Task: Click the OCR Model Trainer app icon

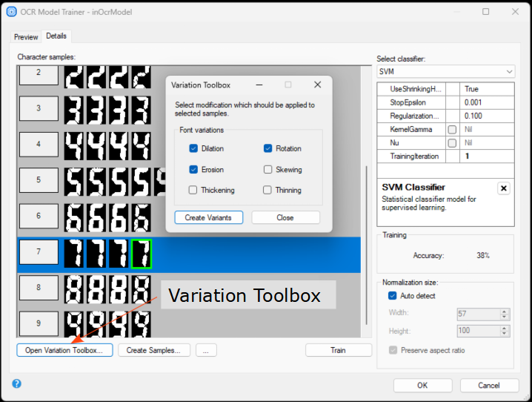Action: [x=11, y=12]
